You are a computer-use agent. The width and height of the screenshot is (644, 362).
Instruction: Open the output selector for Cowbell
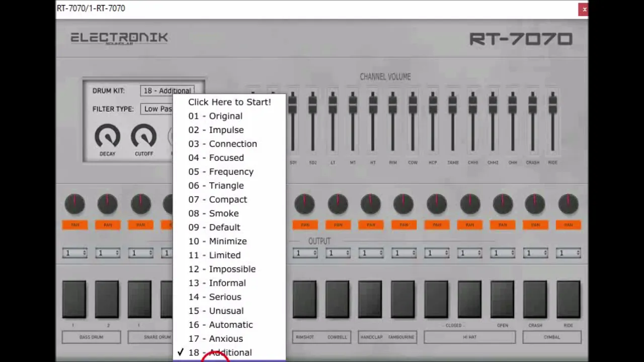(338, 253)
